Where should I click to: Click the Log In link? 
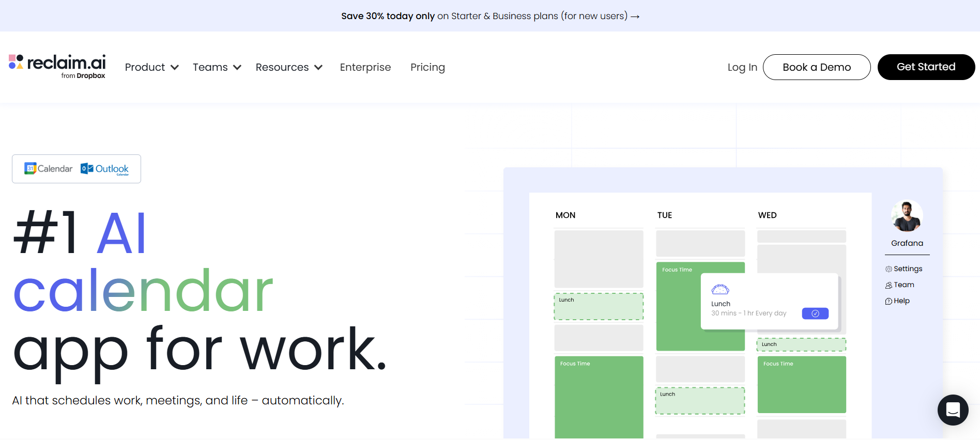click(x=742, y=67)
